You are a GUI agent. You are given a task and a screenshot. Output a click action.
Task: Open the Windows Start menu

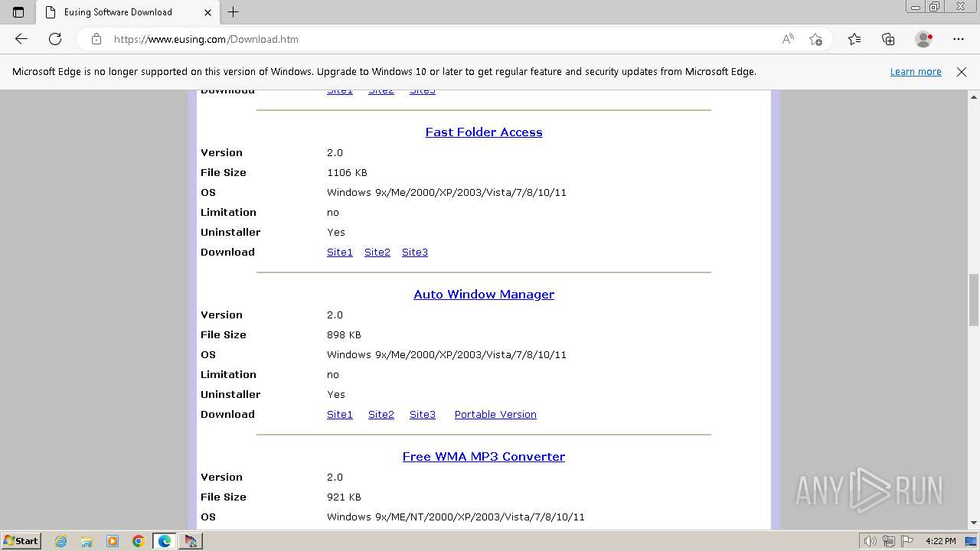[21, 541]
